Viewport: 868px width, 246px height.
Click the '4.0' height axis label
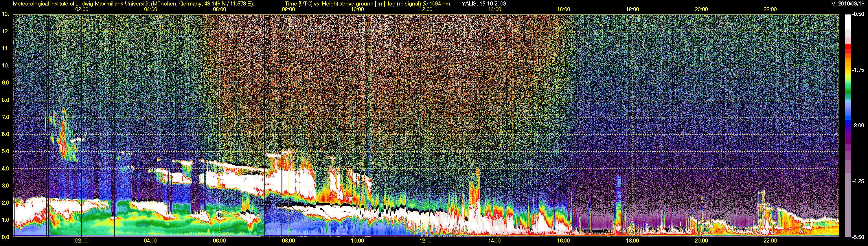point(5,168)
